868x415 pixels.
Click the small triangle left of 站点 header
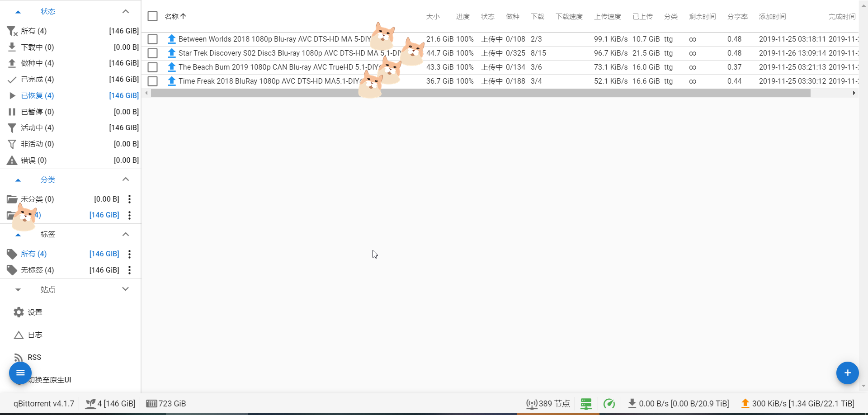pyautogui.click(x=18, y=290)
